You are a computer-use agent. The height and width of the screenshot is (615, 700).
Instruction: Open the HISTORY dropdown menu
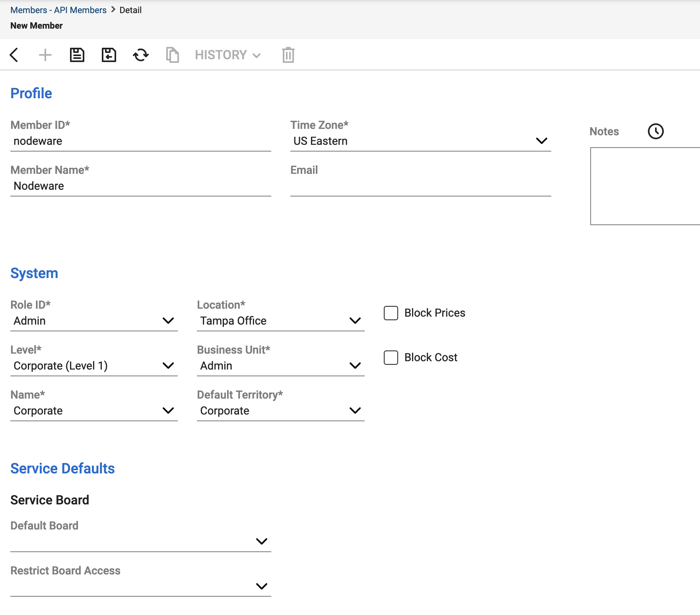pos(228,55)
